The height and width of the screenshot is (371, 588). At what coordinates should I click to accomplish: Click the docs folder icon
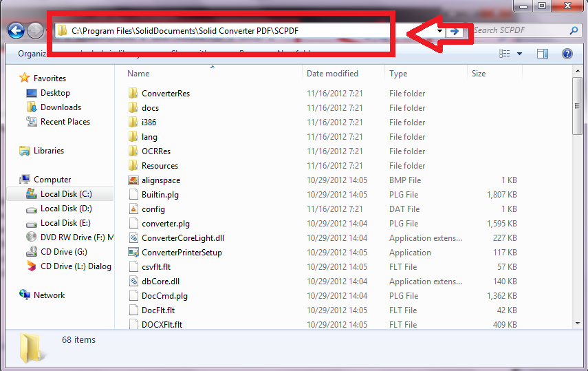point(133,108)
